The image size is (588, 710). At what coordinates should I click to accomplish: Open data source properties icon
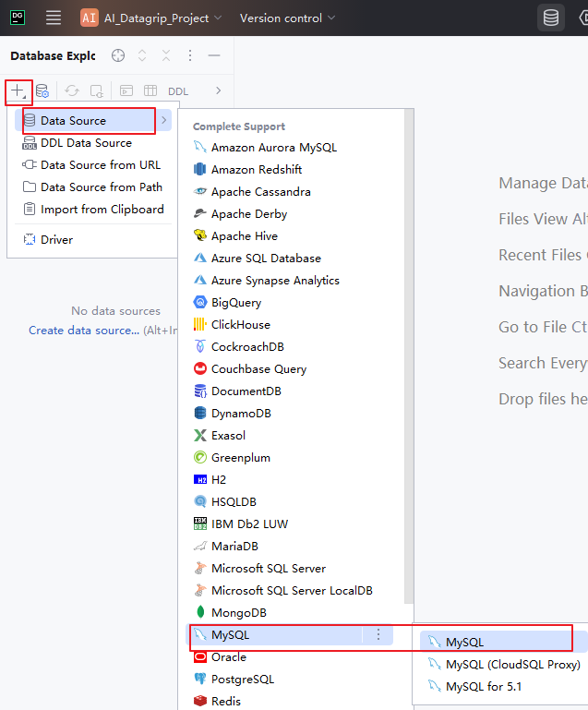click(x=42, y=91)
